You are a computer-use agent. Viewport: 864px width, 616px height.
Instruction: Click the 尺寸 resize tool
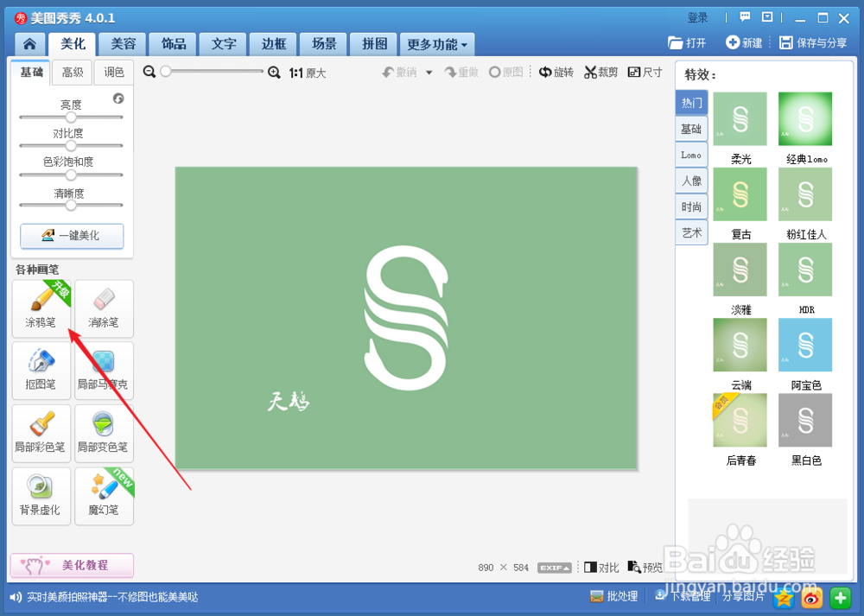point(645,73)
